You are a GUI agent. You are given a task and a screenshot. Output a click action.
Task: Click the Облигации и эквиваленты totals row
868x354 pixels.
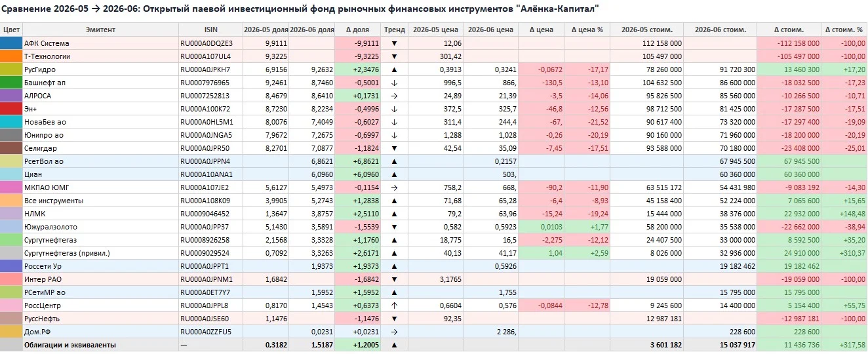[x=434, y=345]
